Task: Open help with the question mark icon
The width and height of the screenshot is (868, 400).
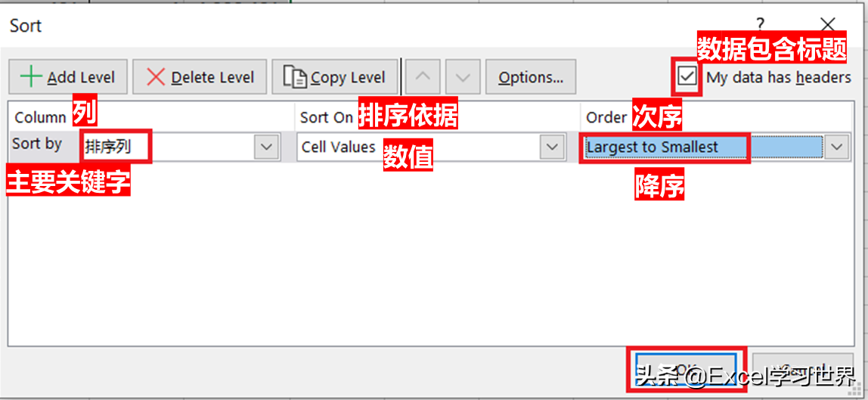Action: [761, 25]
